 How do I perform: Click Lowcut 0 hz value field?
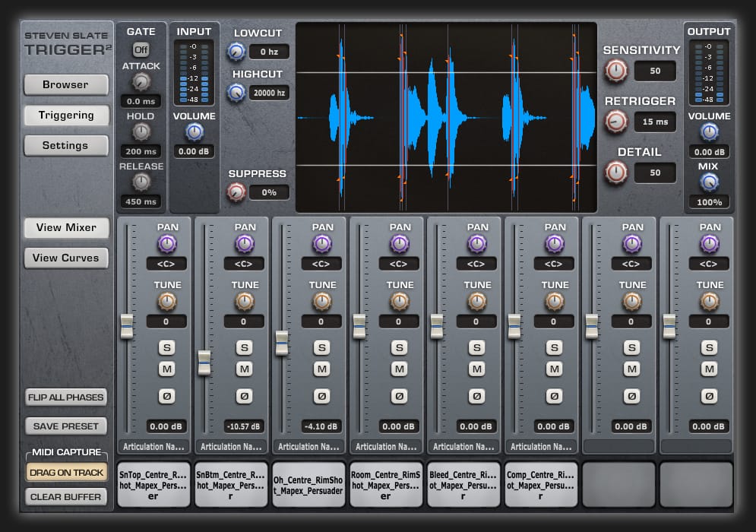click(x=269, y=52)
